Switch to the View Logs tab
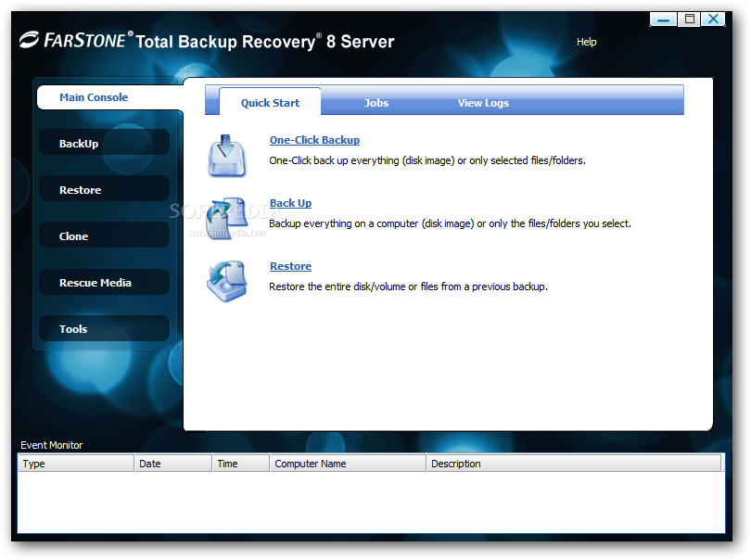751x560 pixels. (x=483, y=103)
